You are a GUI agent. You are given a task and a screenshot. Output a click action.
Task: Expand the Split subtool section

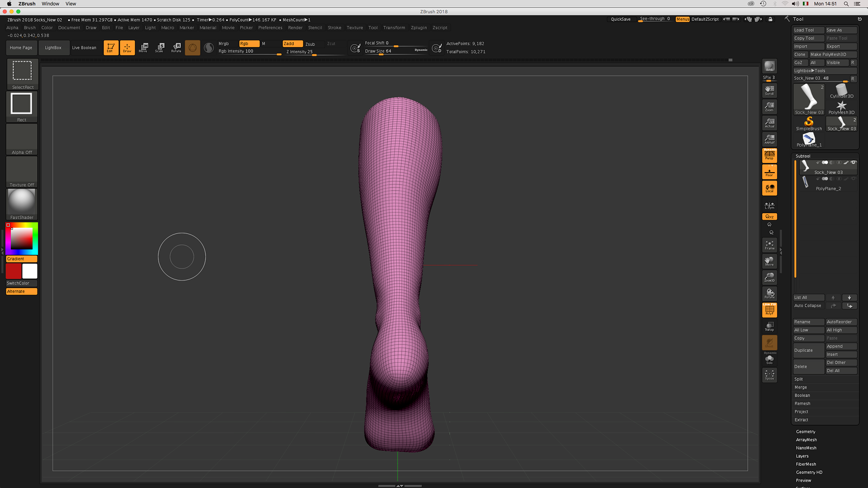pos(799,379)
